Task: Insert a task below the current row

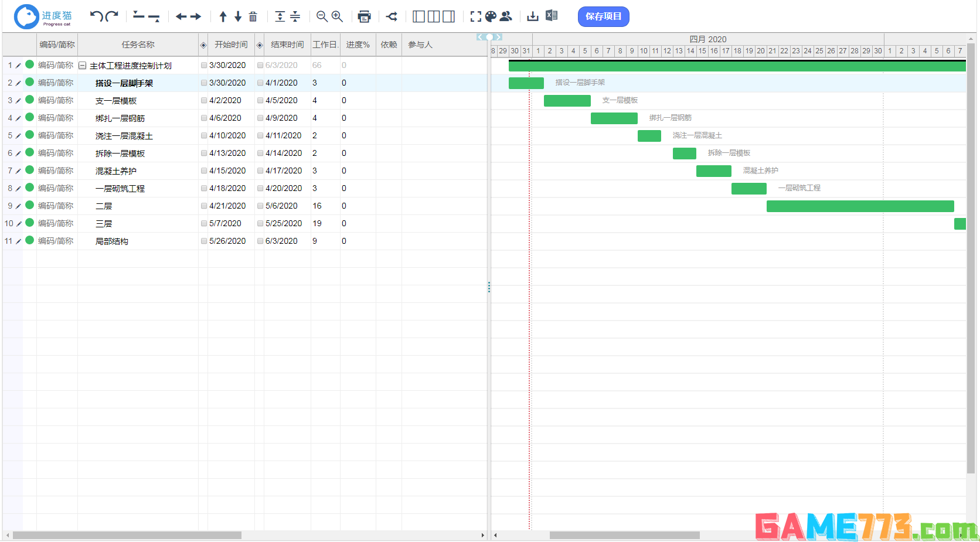Action: [154, 17]
